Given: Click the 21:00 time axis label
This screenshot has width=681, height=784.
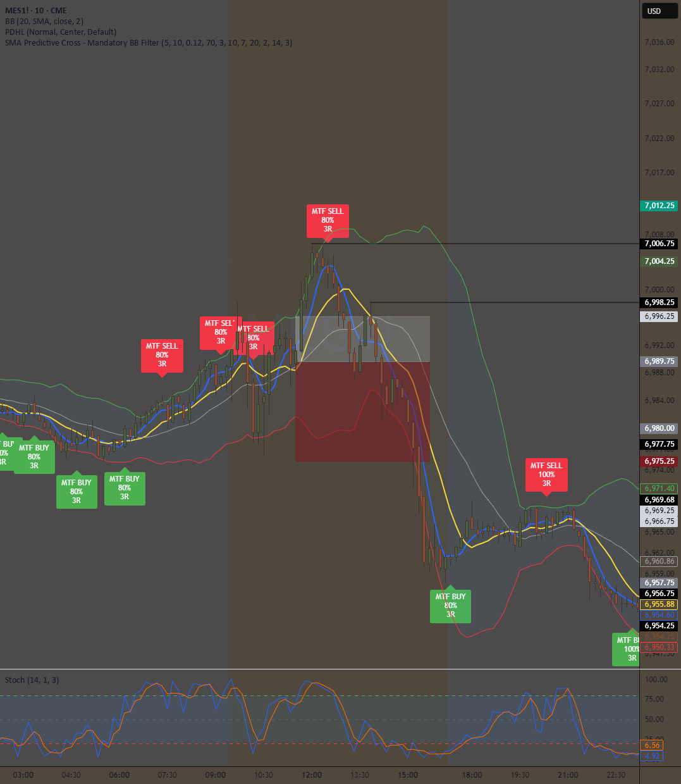Looking at the screenshot, I should 568,775.
